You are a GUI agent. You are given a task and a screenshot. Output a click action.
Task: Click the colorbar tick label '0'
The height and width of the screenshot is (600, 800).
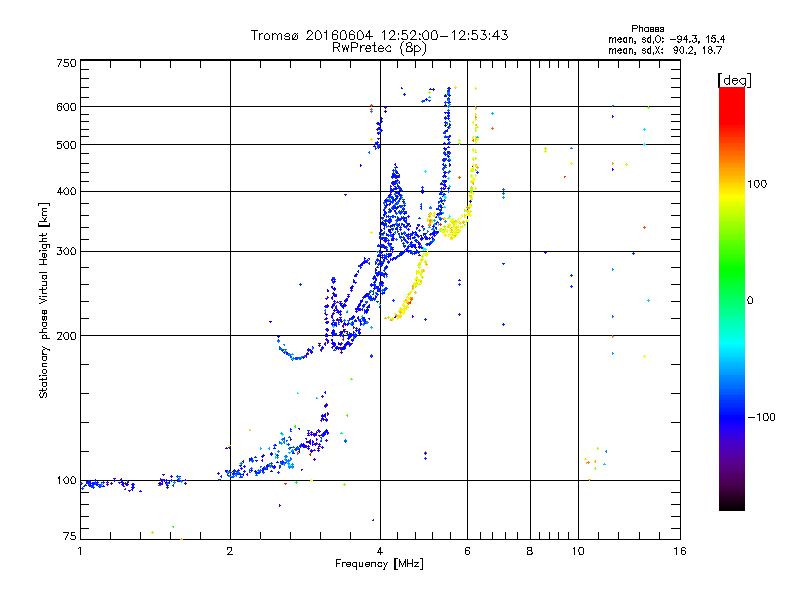750,301
